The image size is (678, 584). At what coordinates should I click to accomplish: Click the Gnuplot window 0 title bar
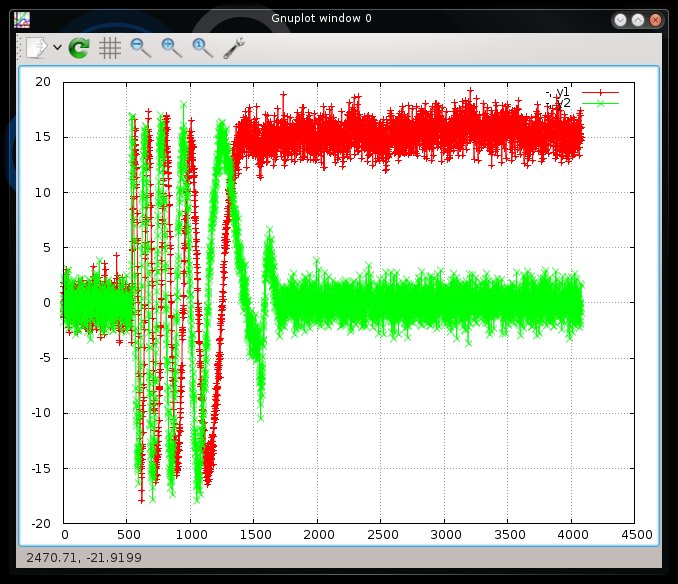(320, 19)
